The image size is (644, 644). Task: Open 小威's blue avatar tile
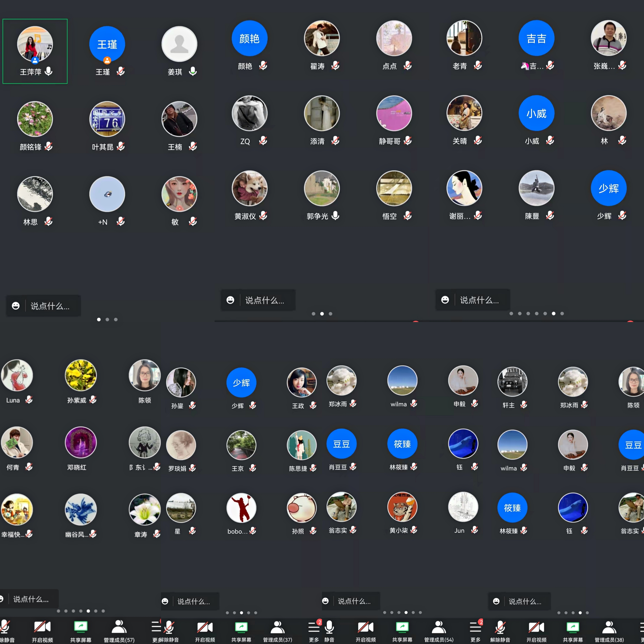pyautogui.click(x=536, y=113)
